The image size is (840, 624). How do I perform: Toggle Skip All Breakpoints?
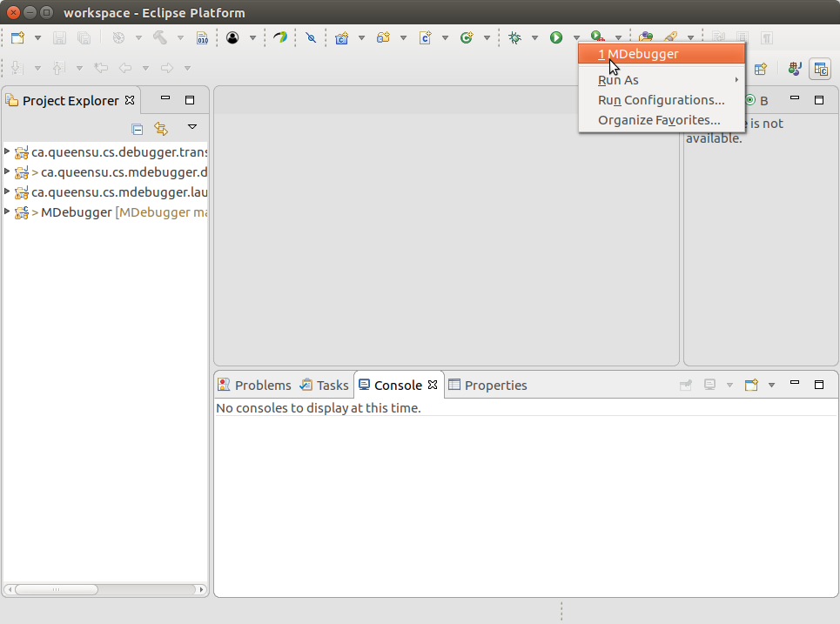[x=311, y=37]
